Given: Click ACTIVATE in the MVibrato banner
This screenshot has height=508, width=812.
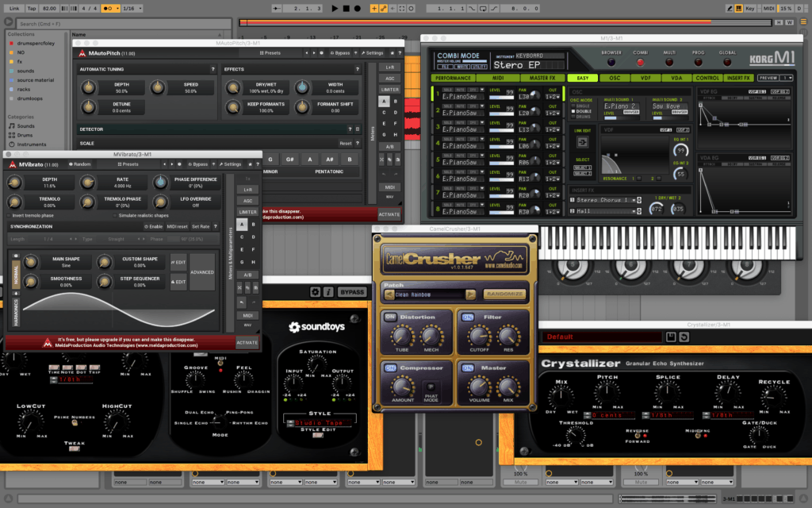Looking at the screenshot, I should coord(247,343).
